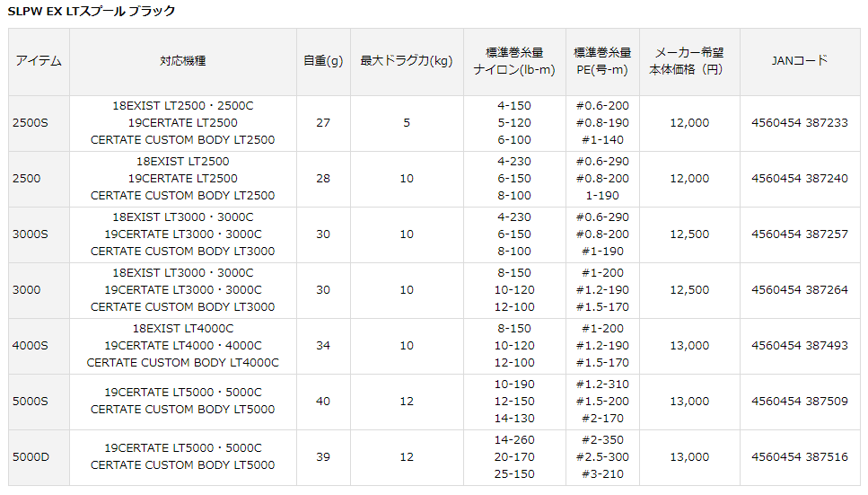Image resolution: width=868 pixels, height=495 pixels.
Task: Click the table title SLPW EX LTスプール ブラック
Action: point(92,11)
